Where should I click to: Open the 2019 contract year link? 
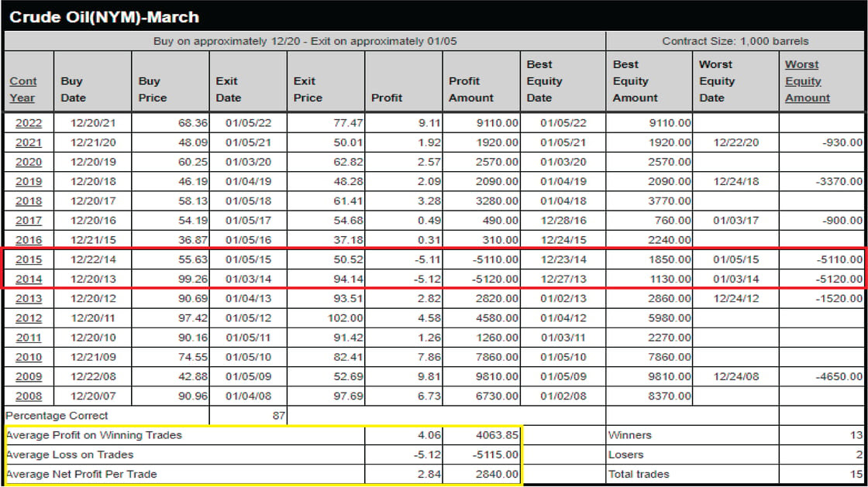coord(29,181)
